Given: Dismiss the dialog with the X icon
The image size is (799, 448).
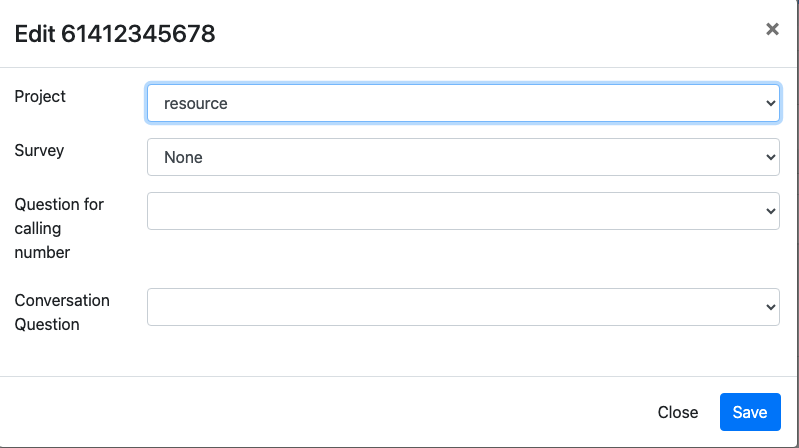Looking at the screenshot, I should point(772,30).
